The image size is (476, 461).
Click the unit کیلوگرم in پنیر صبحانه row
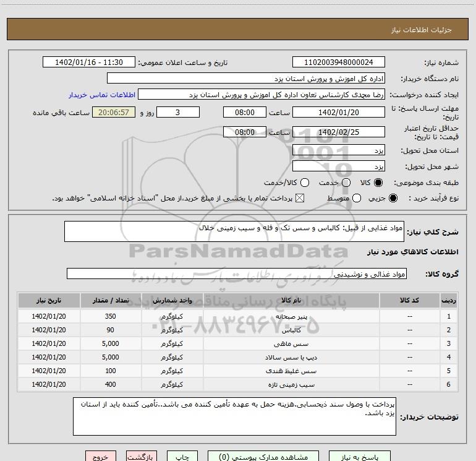[172, 317]
